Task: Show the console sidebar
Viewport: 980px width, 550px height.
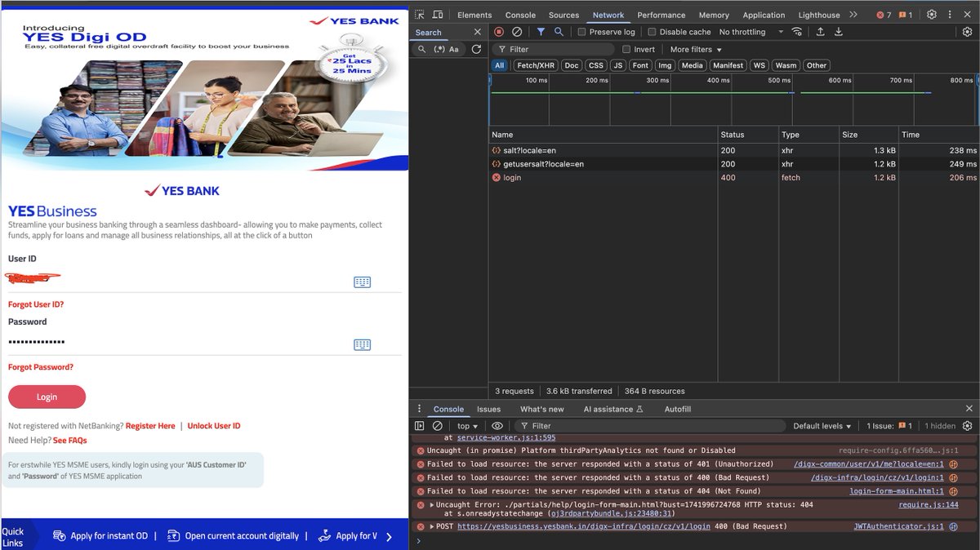Action: click(x=419, y=426)
